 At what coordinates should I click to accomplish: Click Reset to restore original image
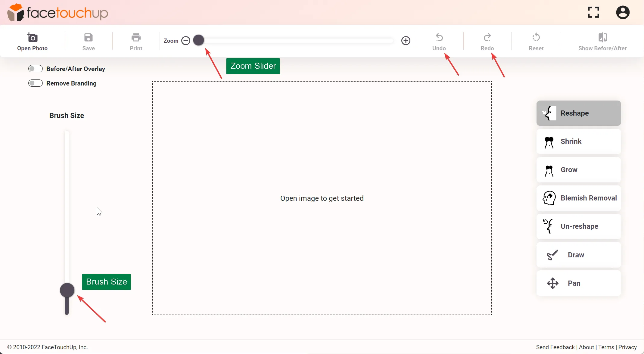click(536, 42)
